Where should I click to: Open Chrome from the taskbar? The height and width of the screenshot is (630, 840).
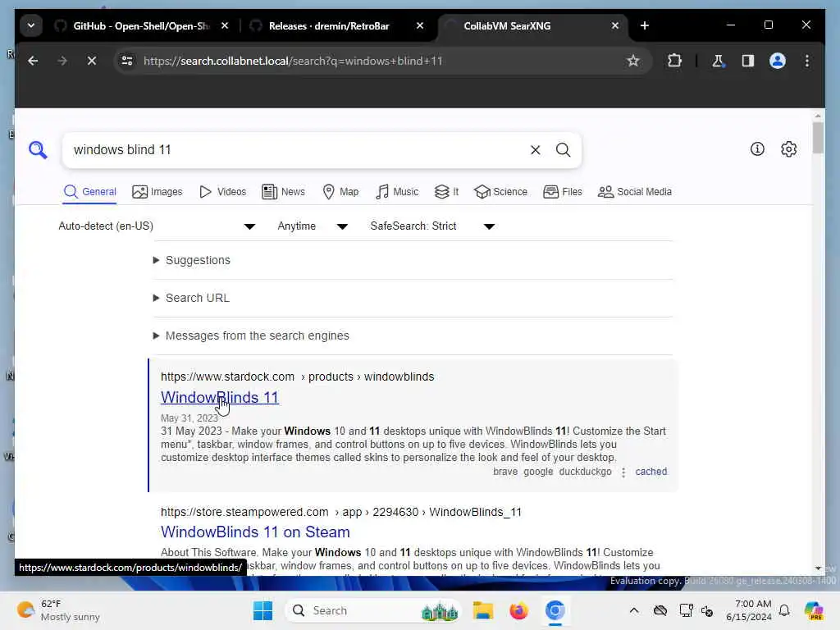(555, 610)
